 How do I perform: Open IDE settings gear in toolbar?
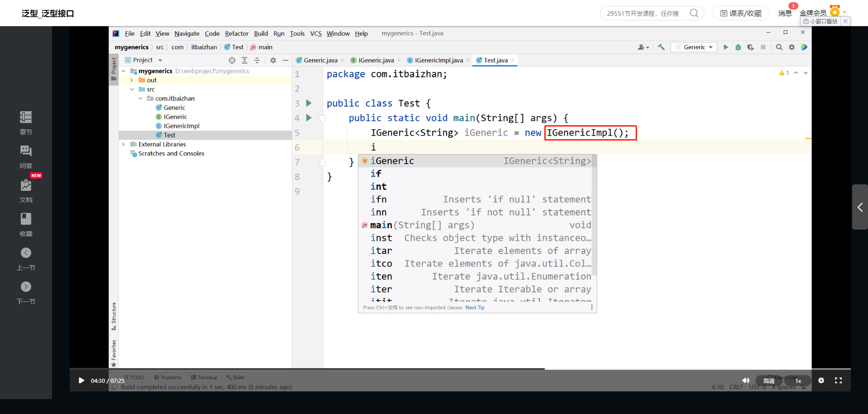pos(792,47)
